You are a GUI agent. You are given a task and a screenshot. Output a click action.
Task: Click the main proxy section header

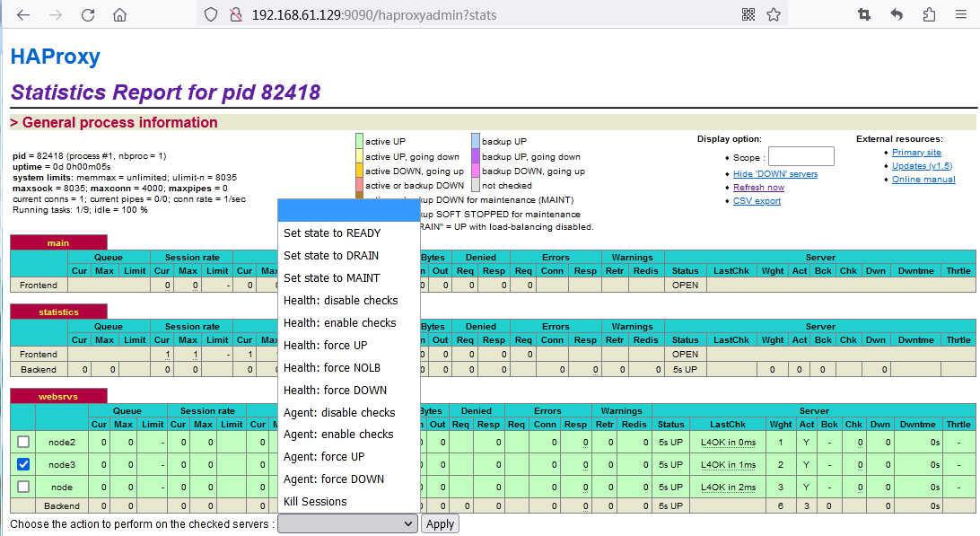pos(58,242)
